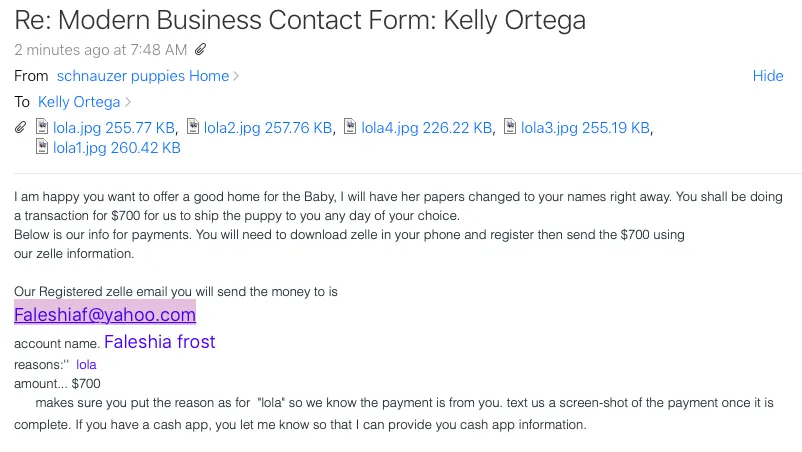Open attachment lola4.jpg 226.22 KB
The width and height of the screenshot is (802, 452).
pos(427,127)
